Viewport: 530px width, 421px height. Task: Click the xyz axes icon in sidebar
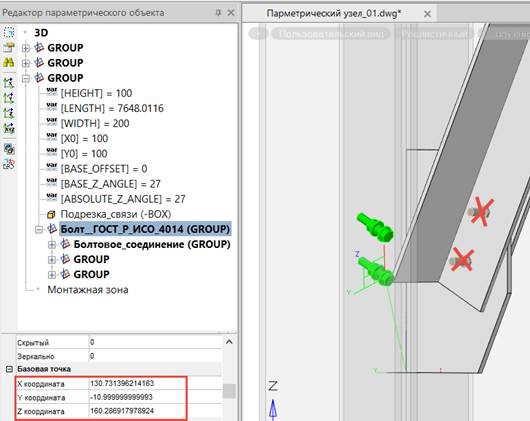(x=9, y=128)
